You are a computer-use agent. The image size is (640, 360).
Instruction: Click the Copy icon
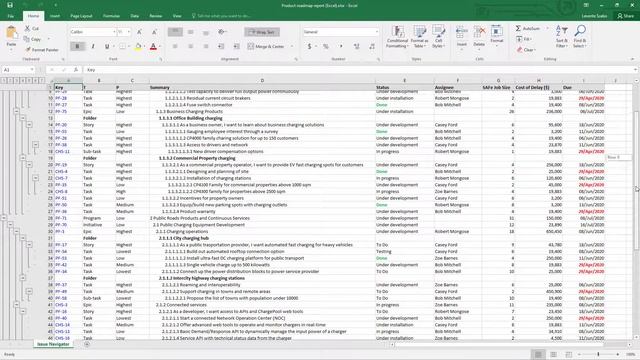[x=27, y=39]
